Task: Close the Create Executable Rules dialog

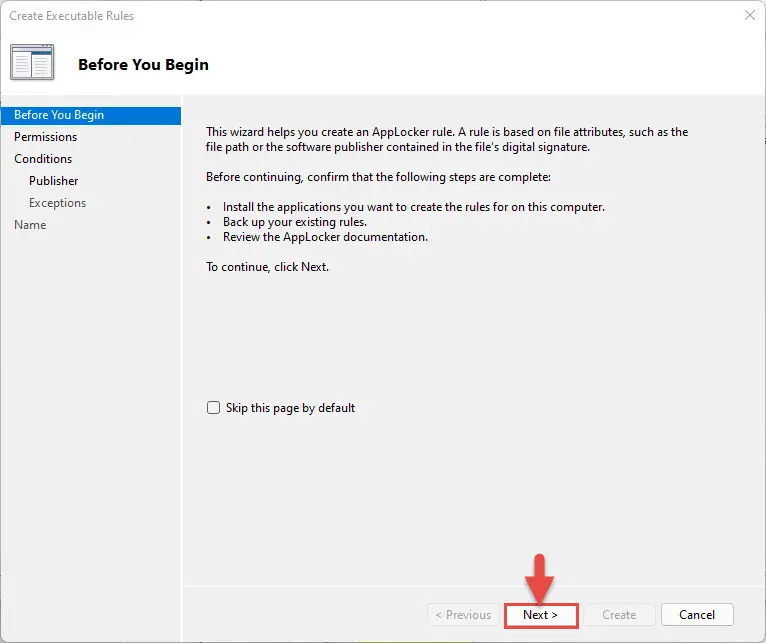Action: [x=749, y=15]
